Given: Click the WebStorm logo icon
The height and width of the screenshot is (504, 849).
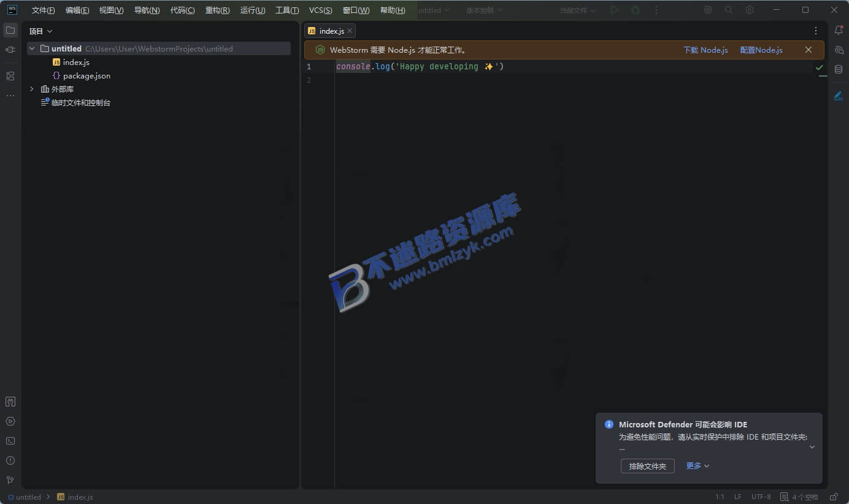Looking at the screenshot, I should click(x=12, y=10).
